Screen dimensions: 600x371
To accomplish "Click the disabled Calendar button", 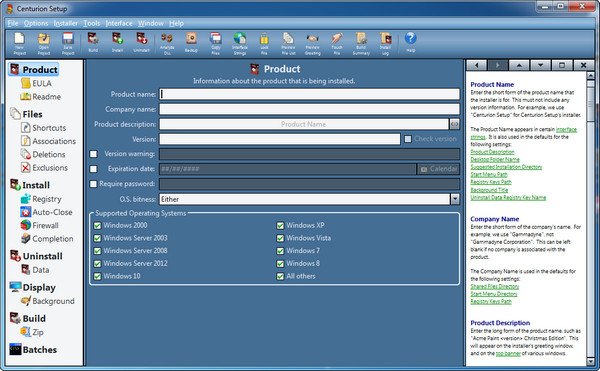I will [439, 169].
